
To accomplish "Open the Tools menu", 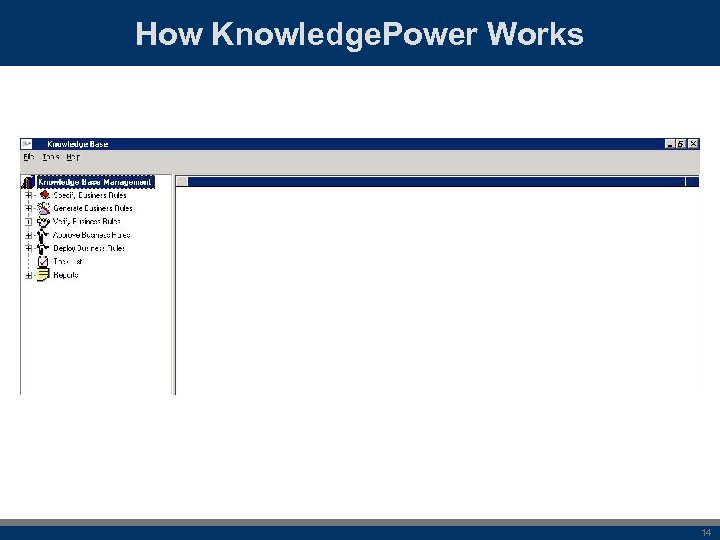I will [51, 157].
